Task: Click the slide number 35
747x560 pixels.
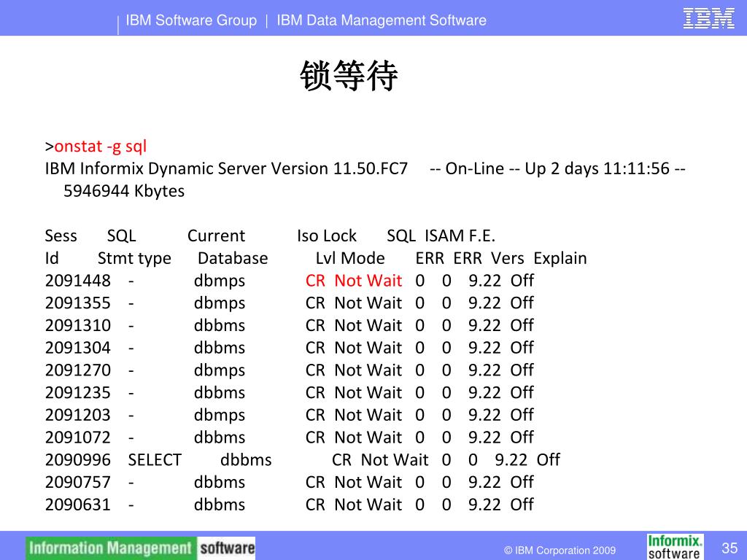Action: 729,548
